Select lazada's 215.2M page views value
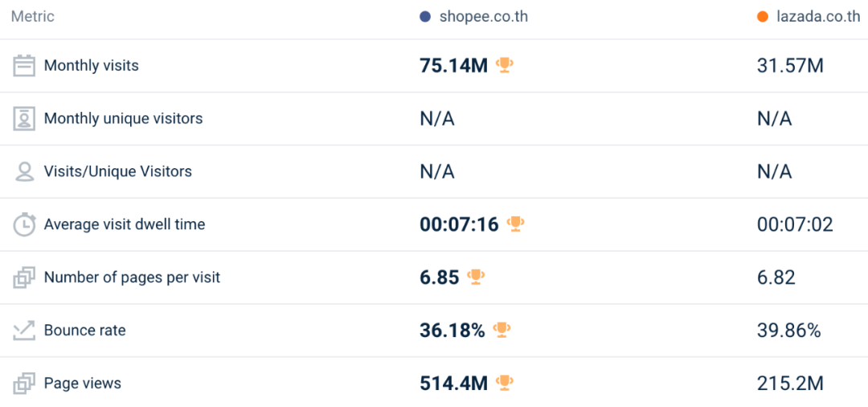868x407 pixels. click(790, 384)
